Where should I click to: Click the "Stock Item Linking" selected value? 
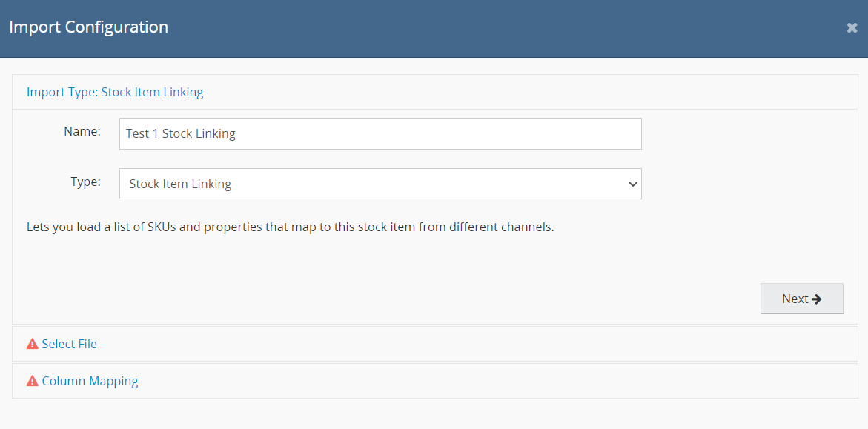[x=180, y=184]
